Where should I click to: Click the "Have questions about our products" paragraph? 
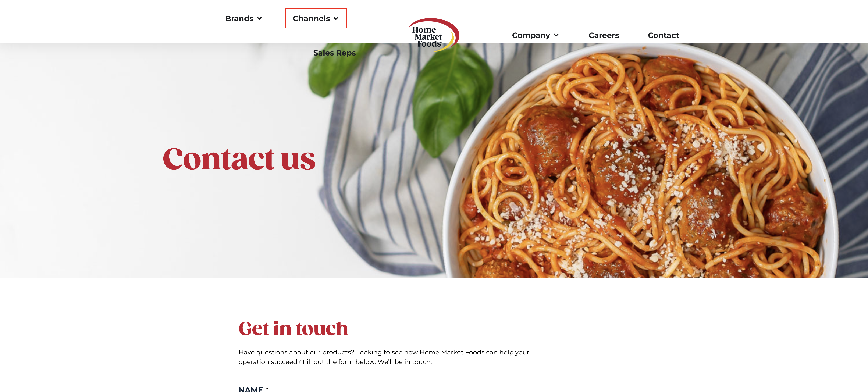(x=384, y=357)
